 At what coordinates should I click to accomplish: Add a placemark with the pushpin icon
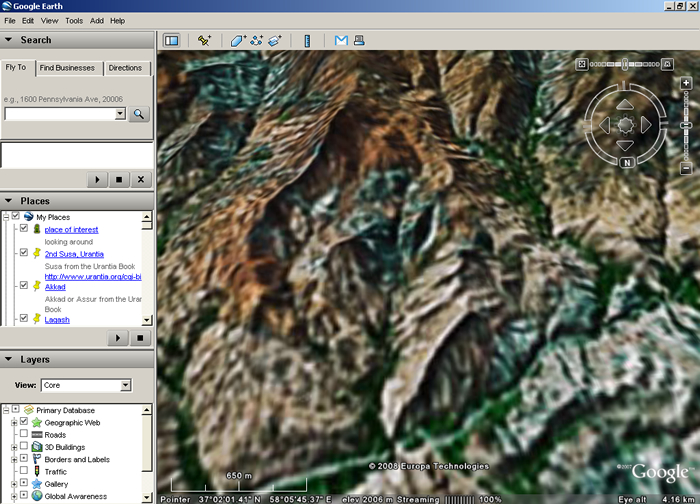(204, 41)
